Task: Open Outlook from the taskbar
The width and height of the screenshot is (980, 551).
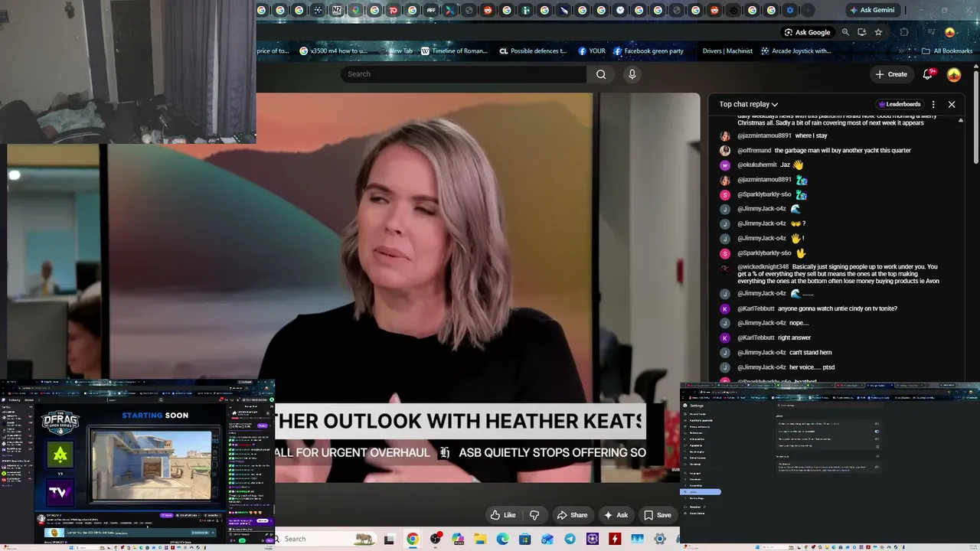Action: click(x=547, y=539)
